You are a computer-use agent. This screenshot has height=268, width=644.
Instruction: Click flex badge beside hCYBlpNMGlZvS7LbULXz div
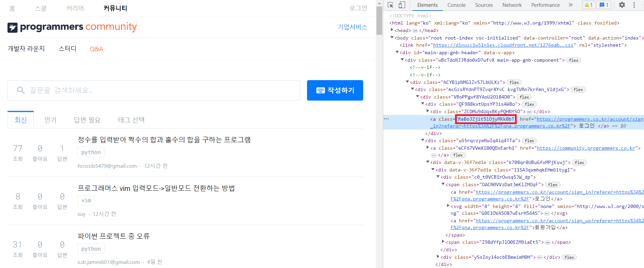(x=514, y=83)
